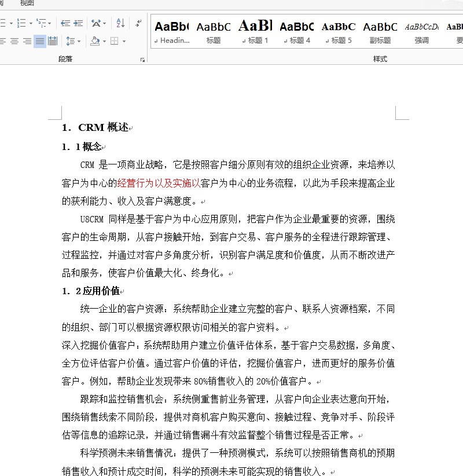Open the numbered list format dropdown

[x=31, y=23]
